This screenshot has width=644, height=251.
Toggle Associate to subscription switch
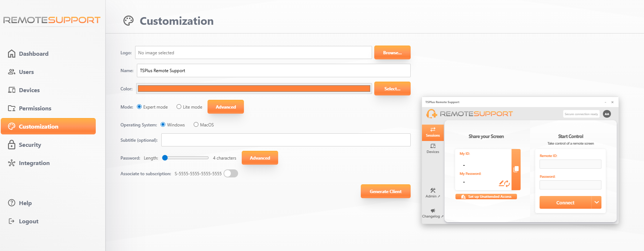click(x=231, y=173)
